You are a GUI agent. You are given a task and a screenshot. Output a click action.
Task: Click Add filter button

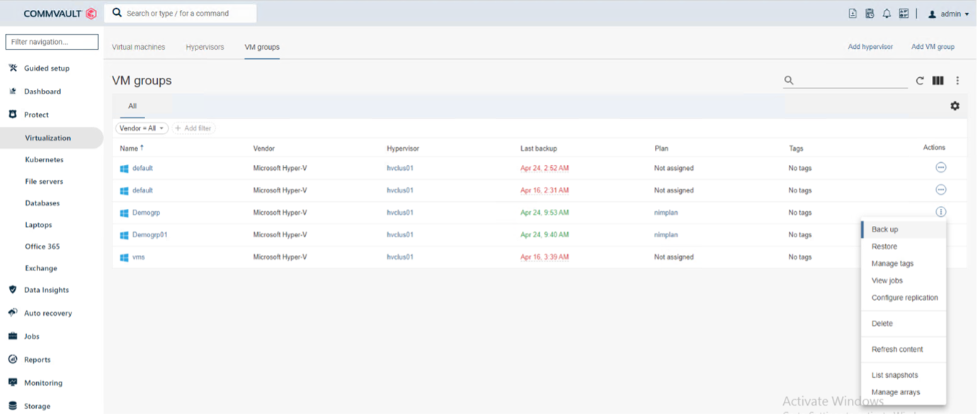pyautogui.click(x=193, y=128)
